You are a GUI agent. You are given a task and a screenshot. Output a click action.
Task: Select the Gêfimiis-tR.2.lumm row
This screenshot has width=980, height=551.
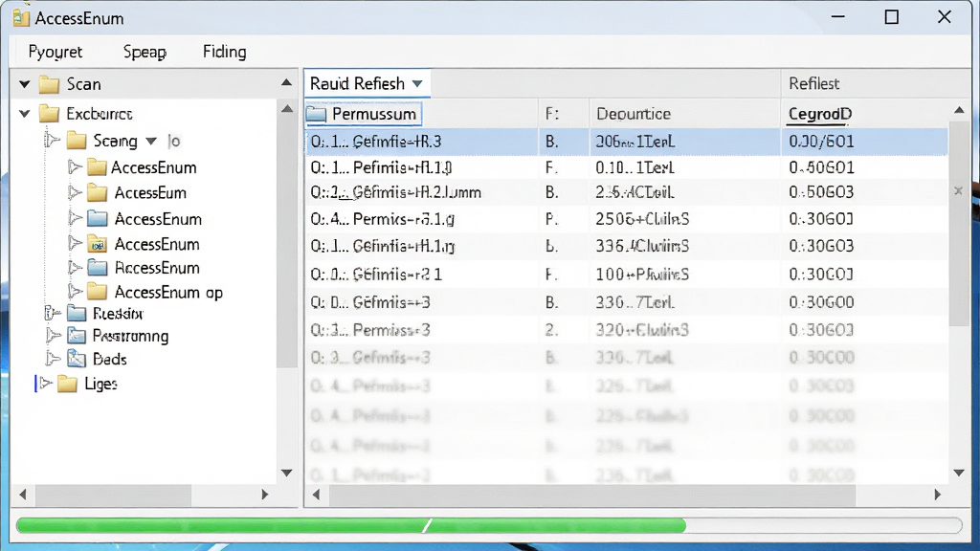coord(626,192)
